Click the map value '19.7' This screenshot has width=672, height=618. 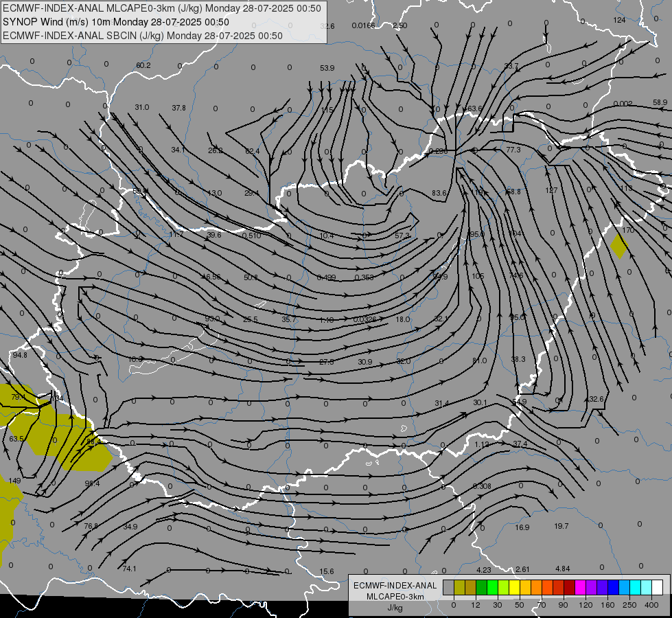561,526
